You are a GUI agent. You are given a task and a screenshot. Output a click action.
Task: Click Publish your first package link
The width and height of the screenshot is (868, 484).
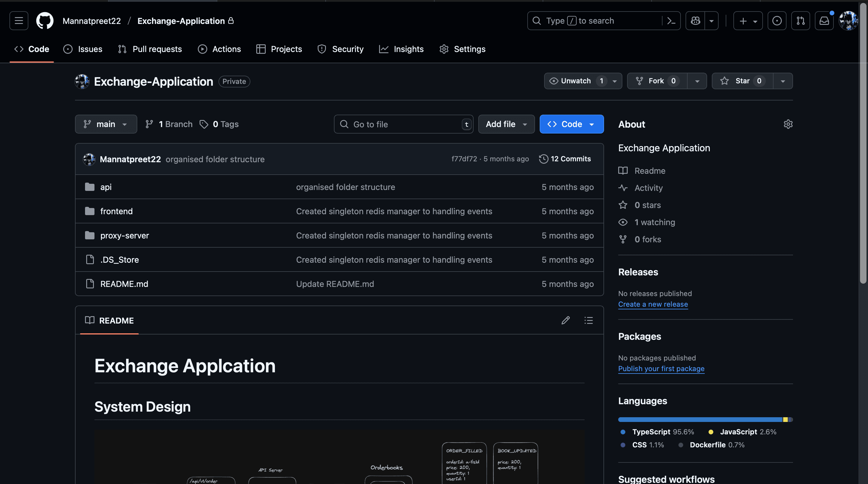661,369
